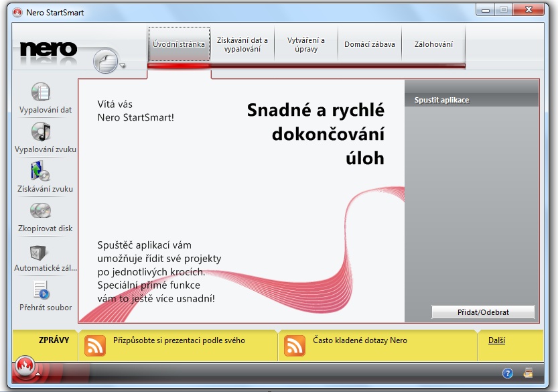Click the round disc button next to nero logo
The height and width of the screenshot is (392, 558).
(x=106, y=62)
